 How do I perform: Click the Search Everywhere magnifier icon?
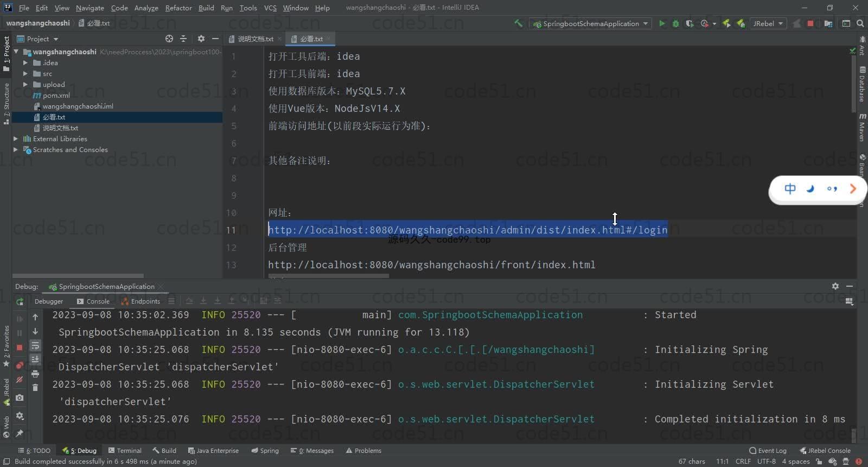pyautogui.click(x=860, y=23)
